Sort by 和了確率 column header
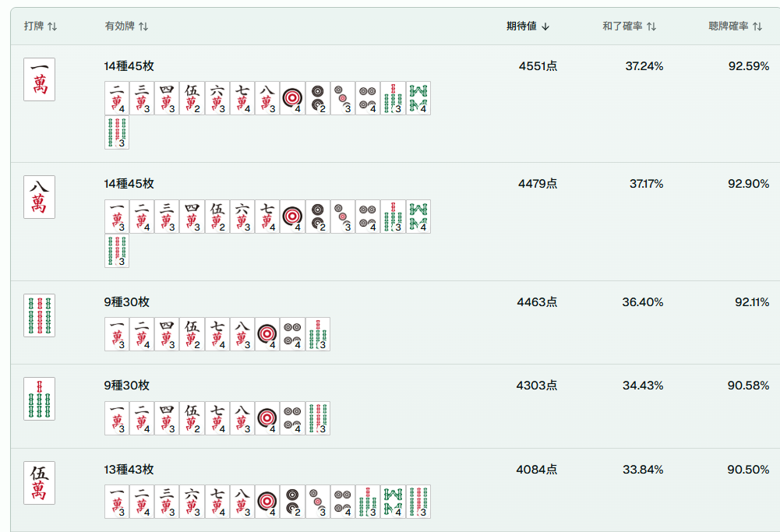 click(630, 26)
